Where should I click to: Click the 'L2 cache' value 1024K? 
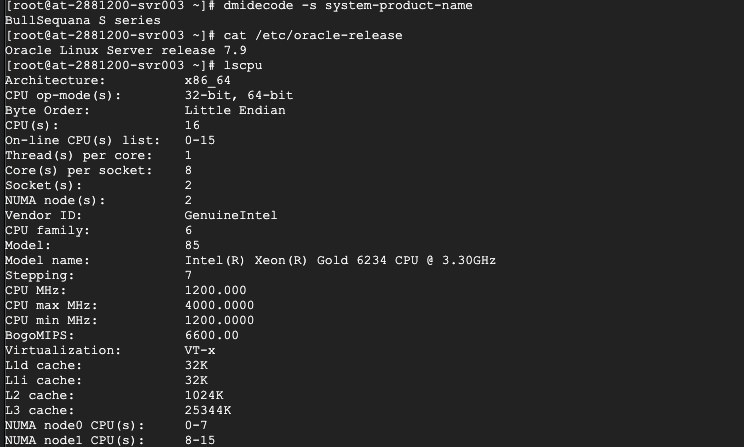[204, 395]
